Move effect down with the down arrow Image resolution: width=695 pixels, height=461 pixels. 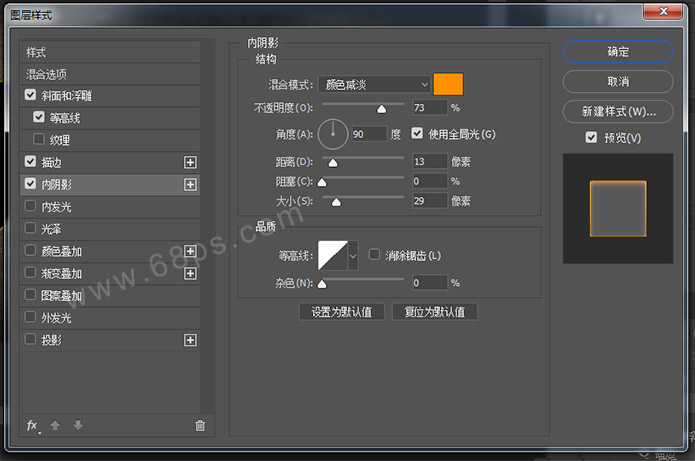[78, 426]
